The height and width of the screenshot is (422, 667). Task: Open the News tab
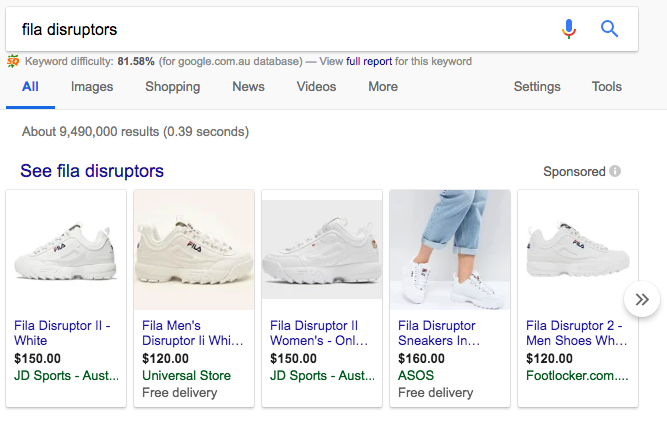(x=248, y=87)
